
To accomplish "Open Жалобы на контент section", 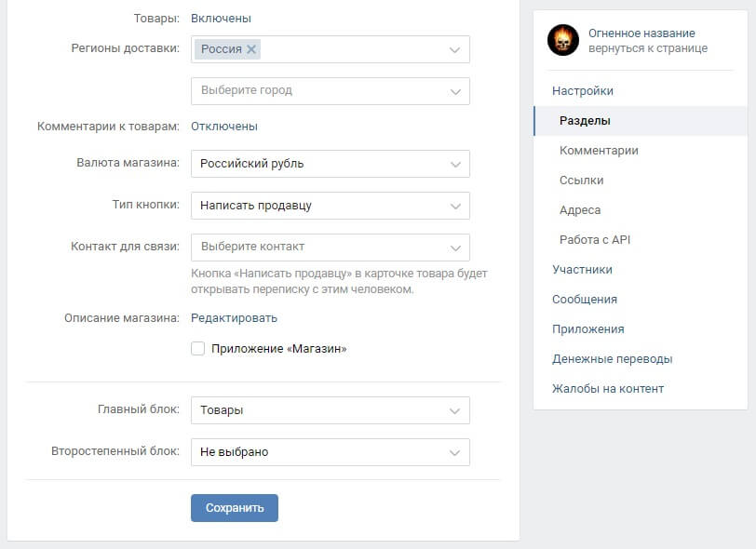I will [x=608, y=388].
